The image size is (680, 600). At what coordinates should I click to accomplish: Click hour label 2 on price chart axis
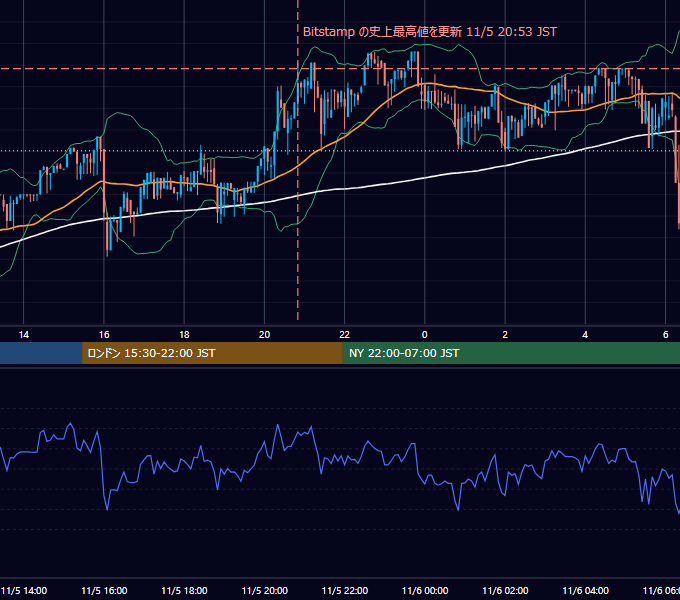click(x=505, y=335)
